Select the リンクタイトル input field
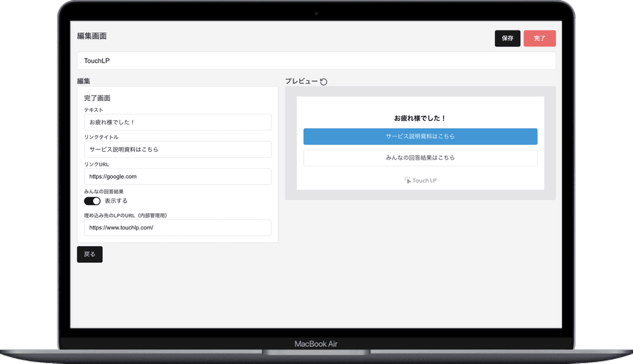The width and height of the screenshot is (633, 364). click(178, 149)
